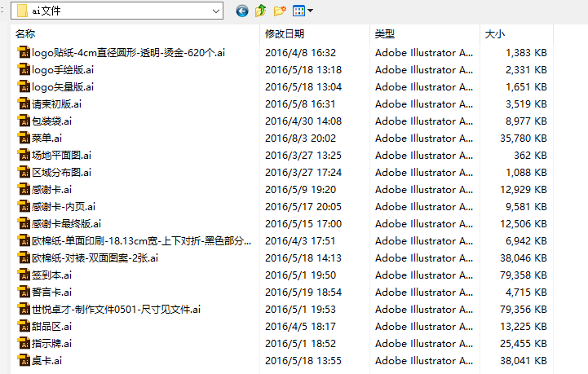Click date 2016/3/27 17:24
Screen dimensions: 588x374
(303, 173)
